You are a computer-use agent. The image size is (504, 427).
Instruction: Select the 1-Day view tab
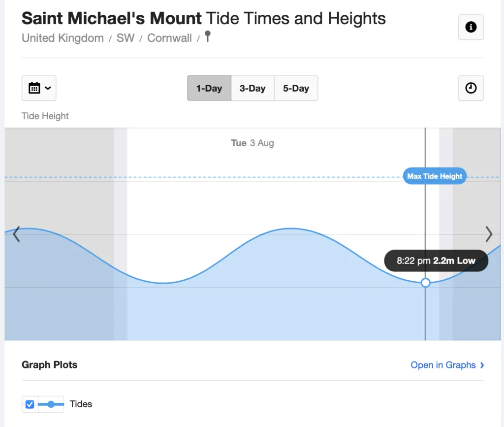pyautogui.click(x=209, y=89)
